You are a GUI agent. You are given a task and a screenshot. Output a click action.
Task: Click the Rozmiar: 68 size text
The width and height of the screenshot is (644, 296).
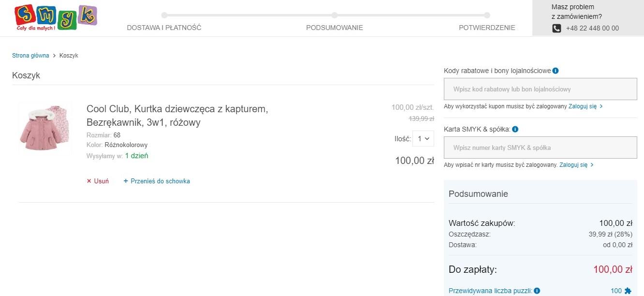pos(103,135)
